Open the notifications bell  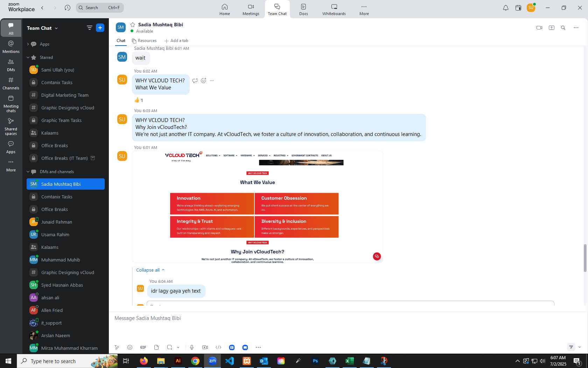click(506, 8)
